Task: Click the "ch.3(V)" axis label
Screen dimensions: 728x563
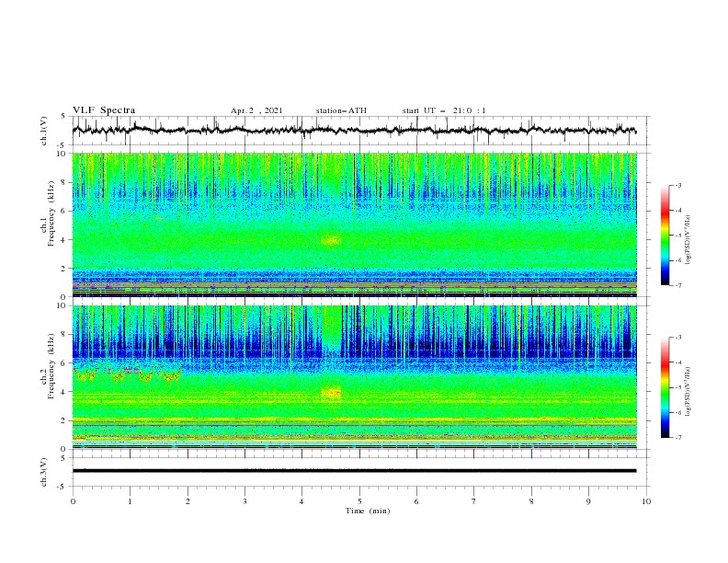Action: pos(44,472)
